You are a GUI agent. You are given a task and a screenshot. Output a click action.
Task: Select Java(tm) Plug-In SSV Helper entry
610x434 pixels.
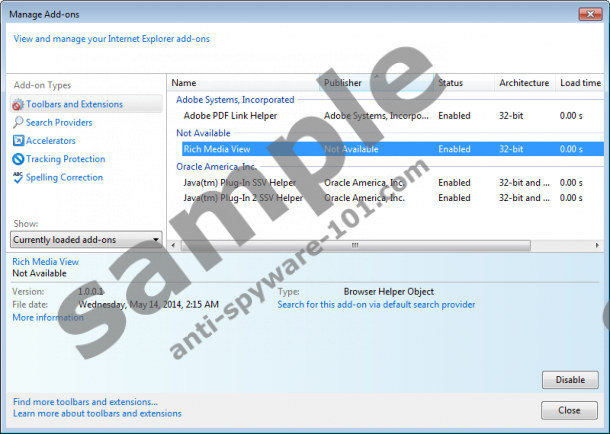click(x=240, y=183)
